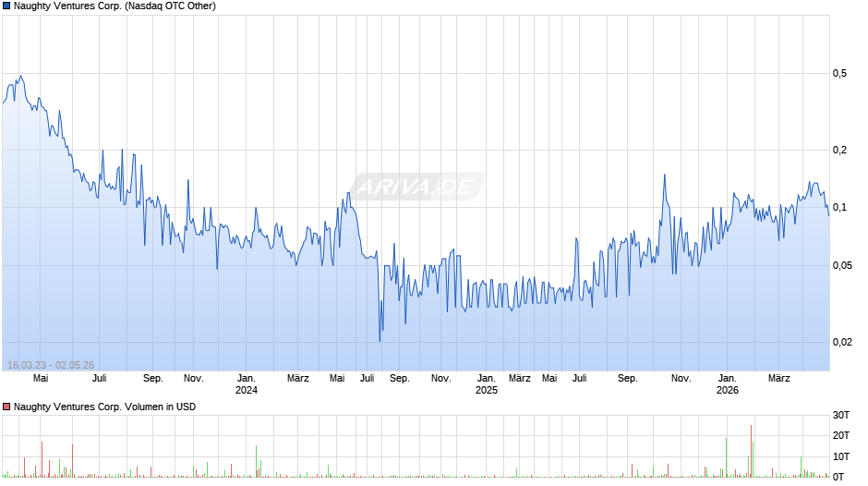Click the 'Sep.' label after Juli 2024
The height and width of the screenshot is (486, 868).
(399, 379)
